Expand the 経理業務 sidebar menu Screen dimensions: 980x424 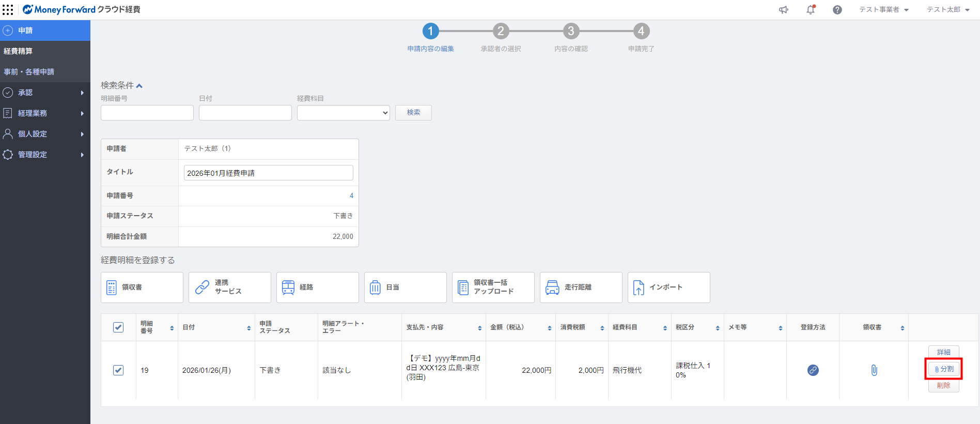pyautogui.click(x=45, y=113)
